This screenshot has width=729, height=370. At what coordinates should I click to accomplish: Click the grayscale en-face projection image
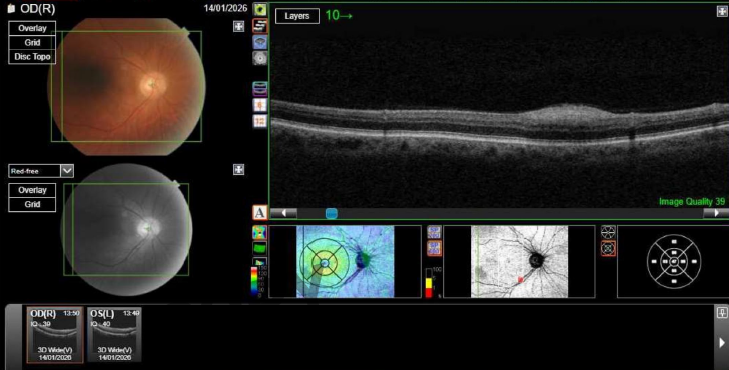coord(519,262)
